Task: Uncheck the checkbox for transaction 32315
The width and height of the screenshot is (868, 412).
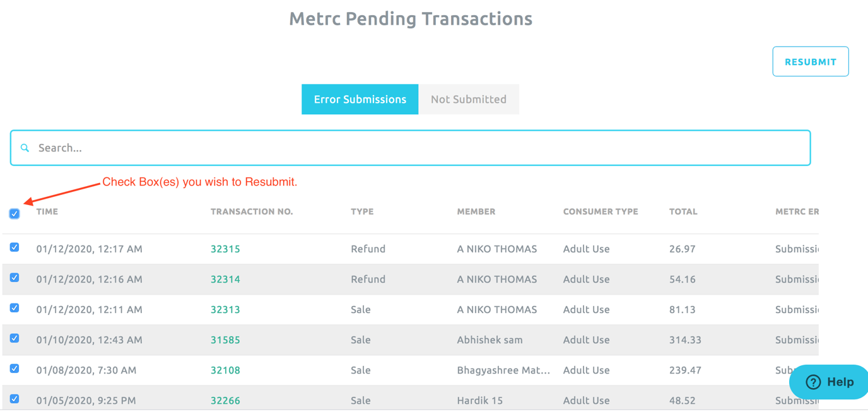Action: [14, 247]
